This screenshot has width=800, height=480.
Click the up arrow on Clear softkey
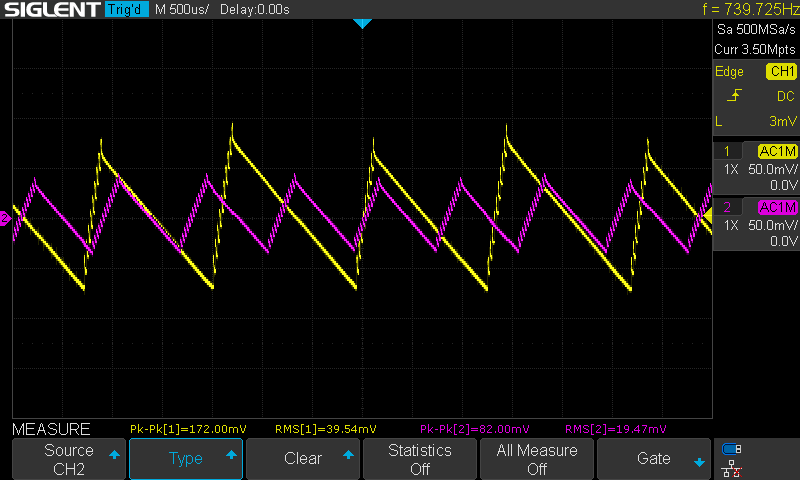tap(348, 454)
